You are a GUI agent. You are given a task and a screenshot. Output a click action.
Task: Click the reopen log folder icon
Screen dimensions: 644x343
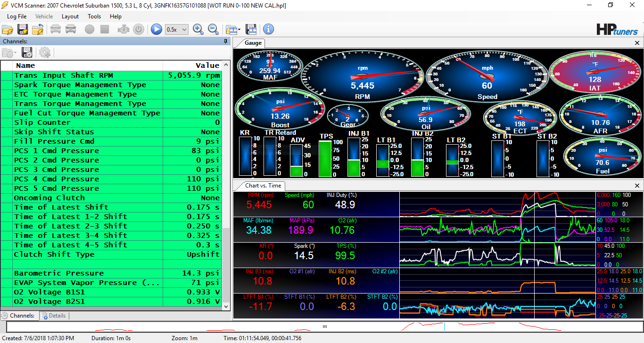point(38,29)
